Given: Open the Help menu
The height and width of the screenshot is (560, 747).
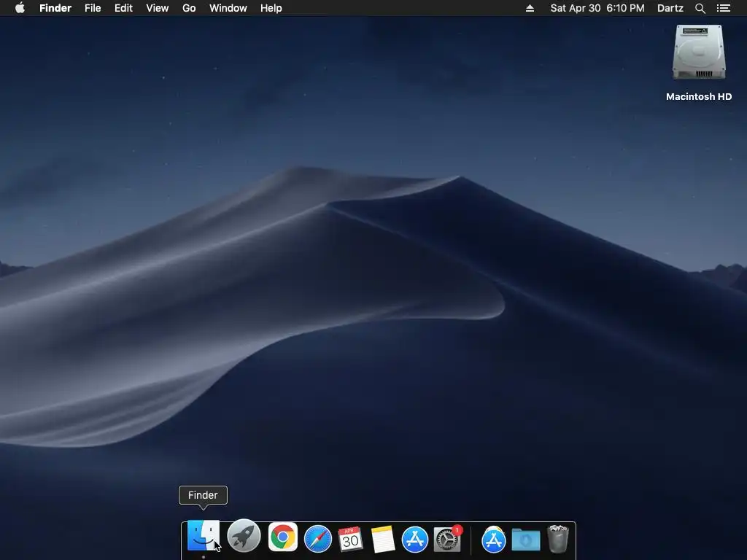Looking at the screenshot, I should pos(271,8).
